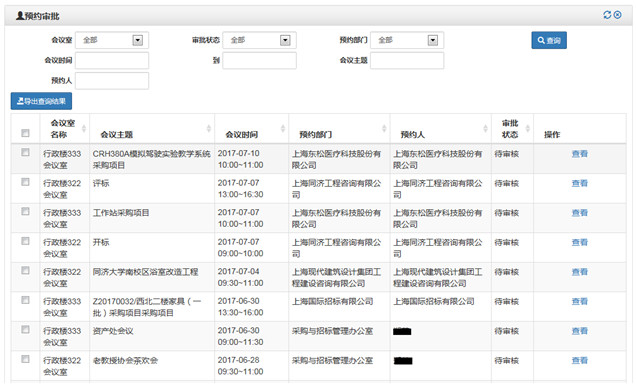Open the 预约部门 dropdown
The height and width of the screenshot is (385, 636).
click(407, 40)
